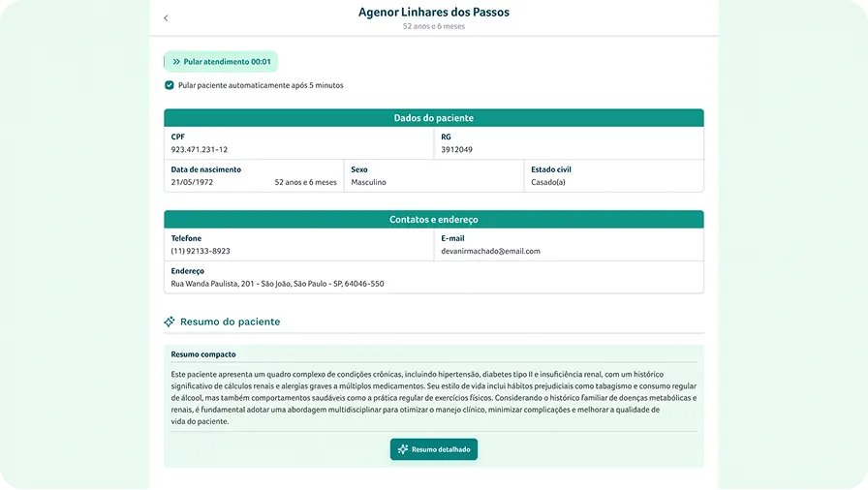The image size is (868, 490).
Task: Click the Endereço Rua Wanda Paulista address
Action: pos(277,284)
